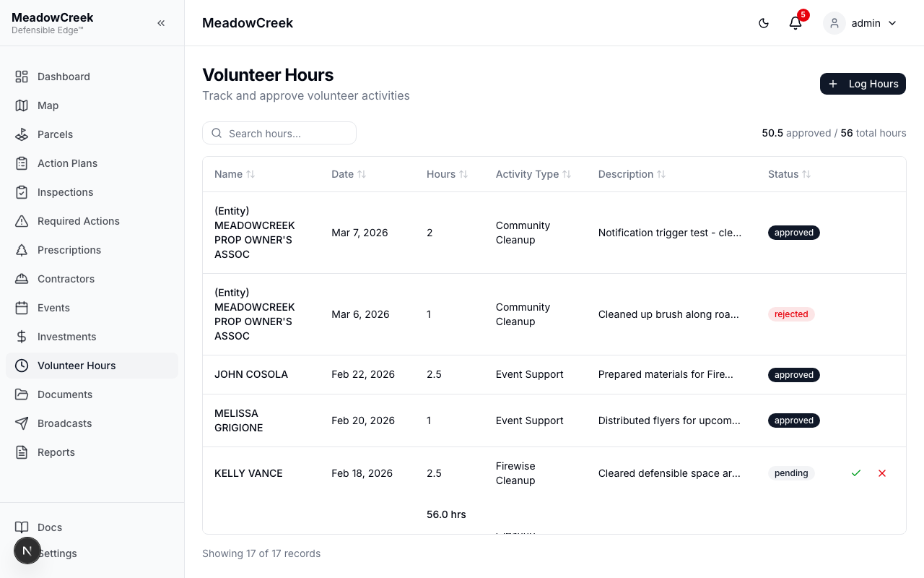Click the Required Actions warning triangle icon
This screenshot has height=578, width=924.
(x=22, y=221)
